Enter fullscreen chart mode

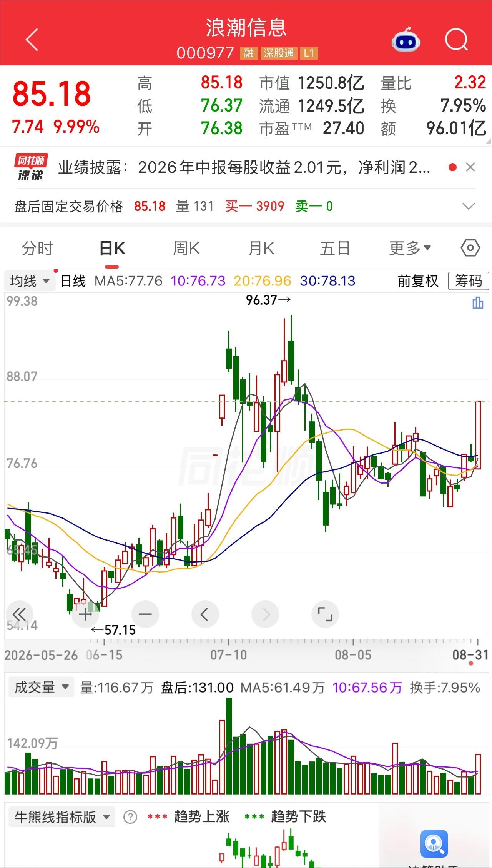pyautogui.click(x=325, y=614)
